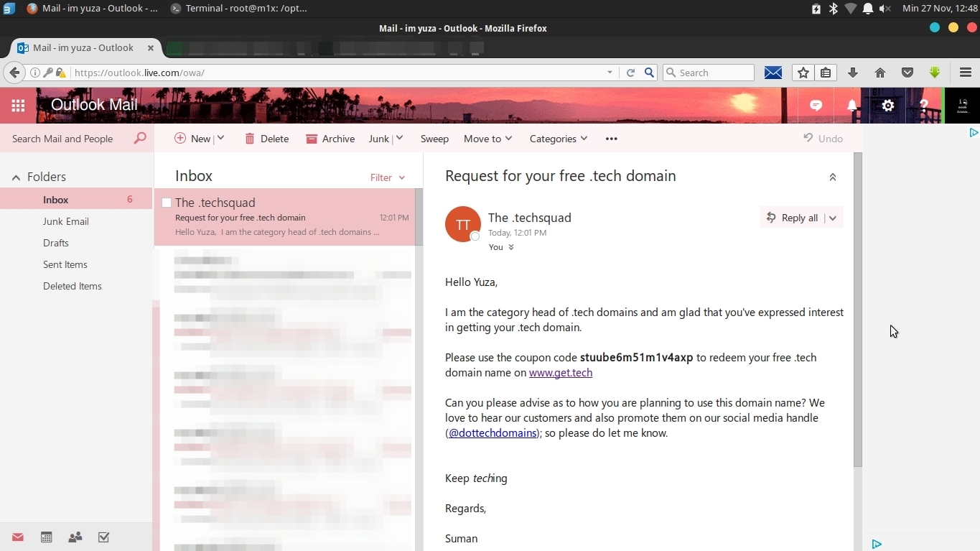Bookmark this page with the star
This screenshot has width=980, height=551.
pos(803,73)
